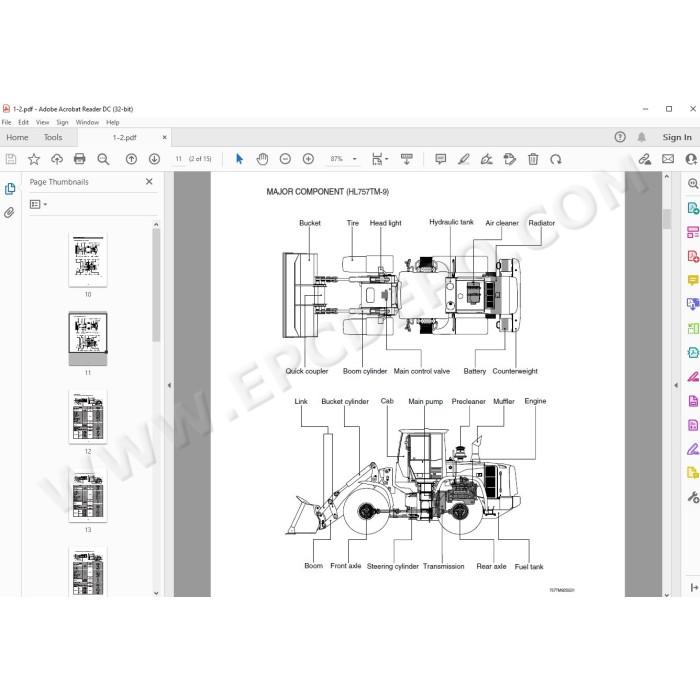Add the document to starred files

[x=34, y=159]
